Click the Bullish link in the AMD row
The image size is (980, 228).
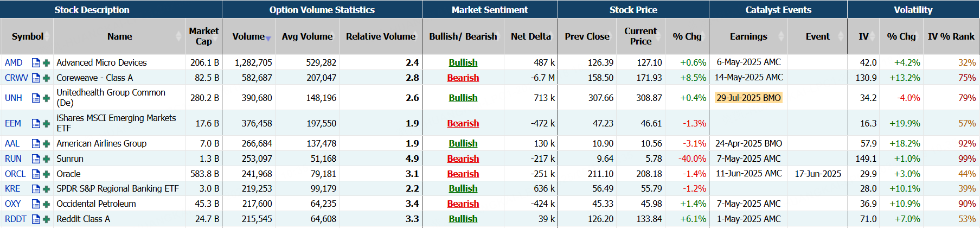tap(463, 63)
